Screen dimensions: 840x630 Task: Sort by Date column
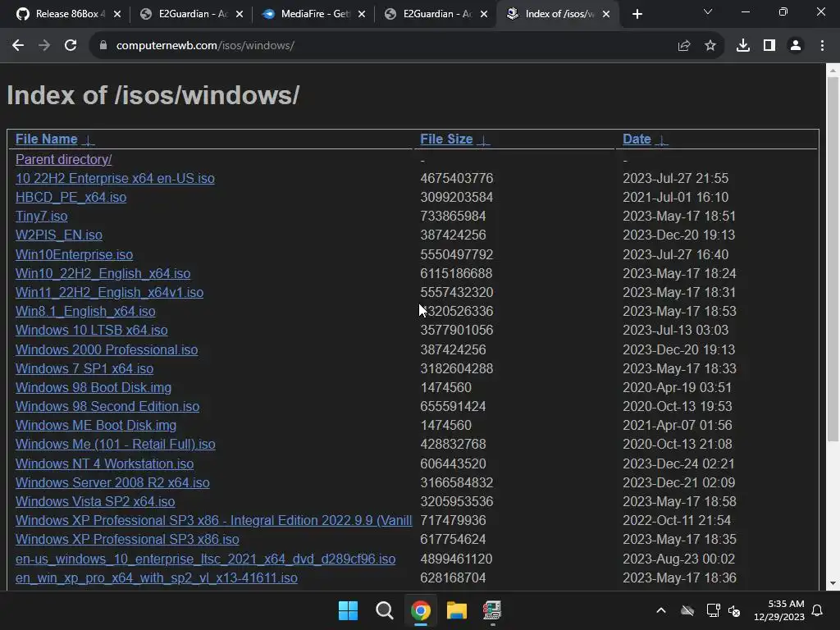[x=637, y=139]
